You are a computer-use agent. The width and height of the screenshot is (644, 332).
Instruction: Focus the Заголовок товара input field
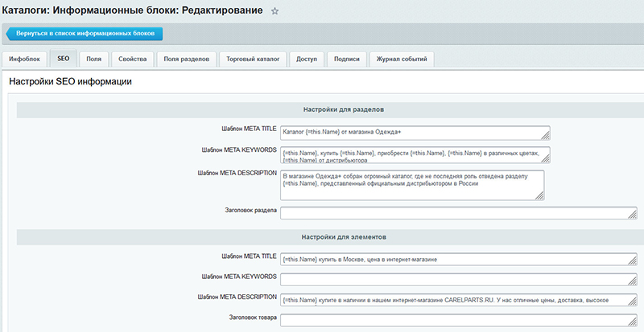click(457, 320)
